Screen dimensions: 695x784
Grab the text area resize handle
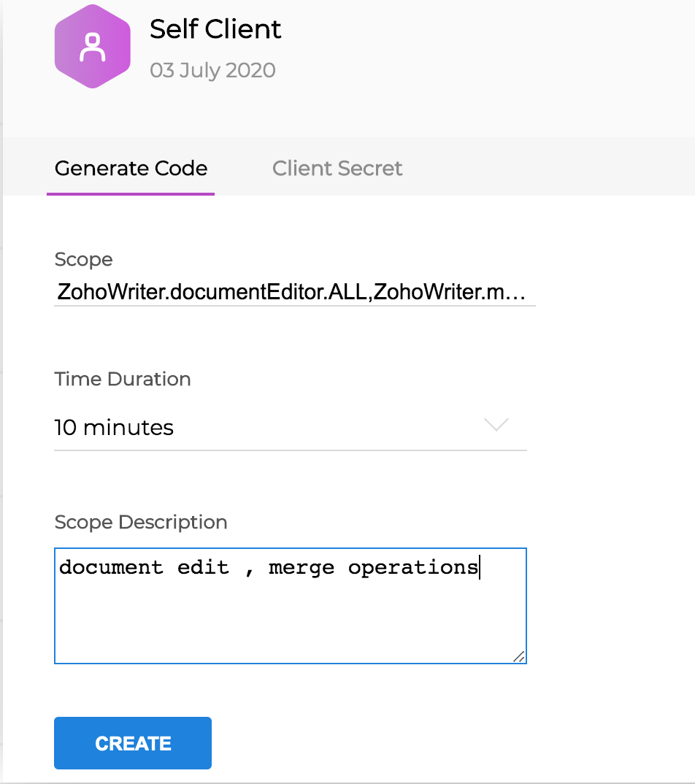pos(518,656)
